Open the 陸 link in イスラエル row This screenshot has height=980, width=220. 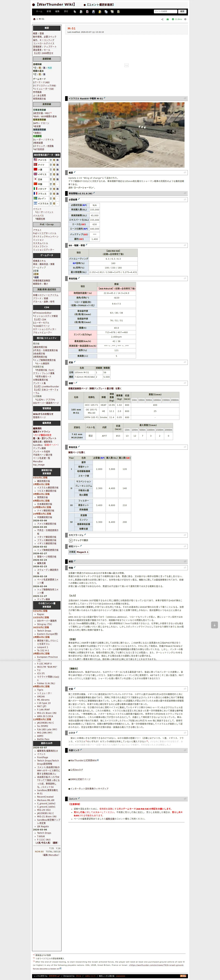click(x=54, y=204)
